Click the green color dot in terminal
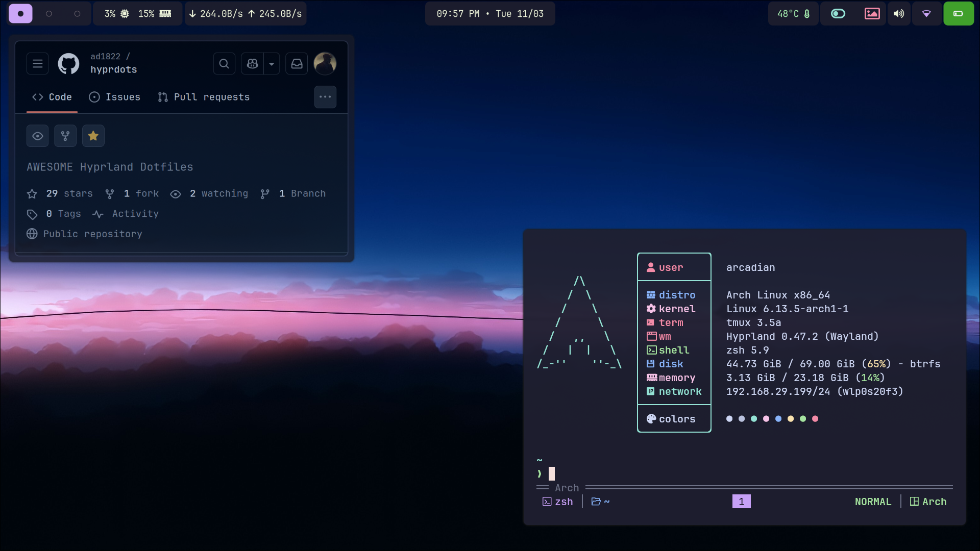The image size is (980, 551). point(803,419)
